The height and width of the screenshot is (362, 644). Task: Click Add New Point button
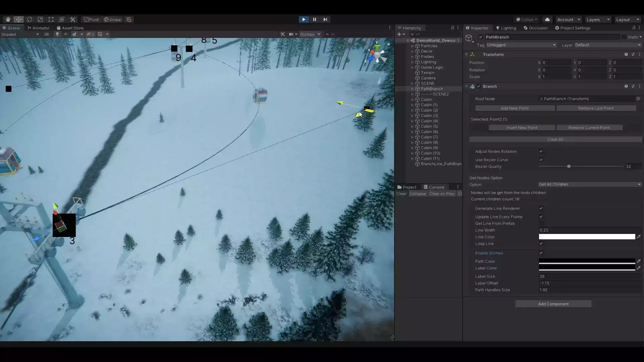click(515, 108)
